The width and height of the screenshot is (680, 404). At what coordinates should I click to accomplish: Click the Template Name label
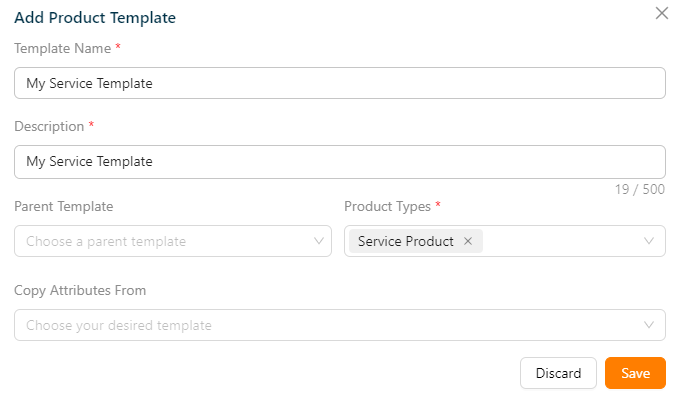62,48
